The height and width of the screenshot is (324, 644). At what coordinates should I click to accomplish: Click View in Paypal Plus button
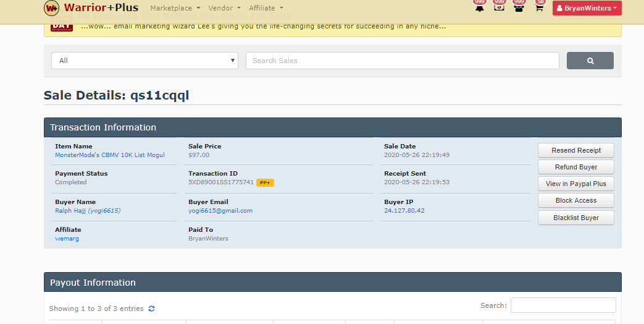tap(576, 184)
